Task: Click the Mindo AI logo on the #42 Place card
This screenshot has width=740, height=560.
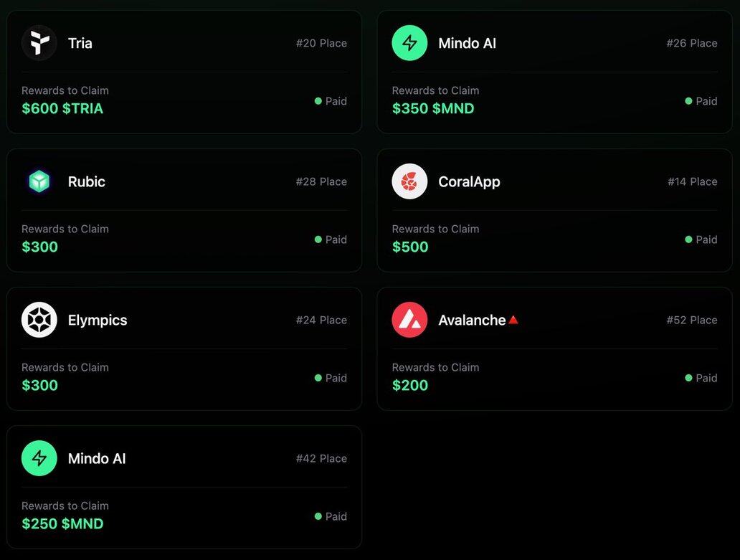Action: tap(39, 458)
